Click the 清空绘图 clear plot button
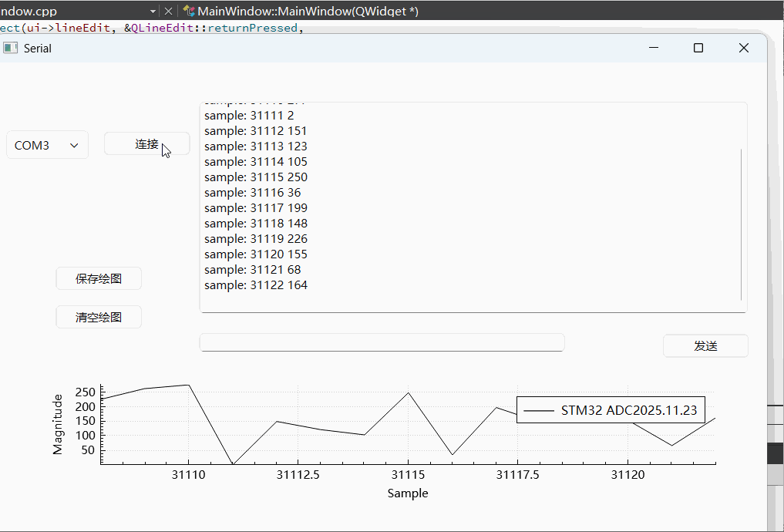The height and width of the screenshot is (532, 784). pos(99,317)
